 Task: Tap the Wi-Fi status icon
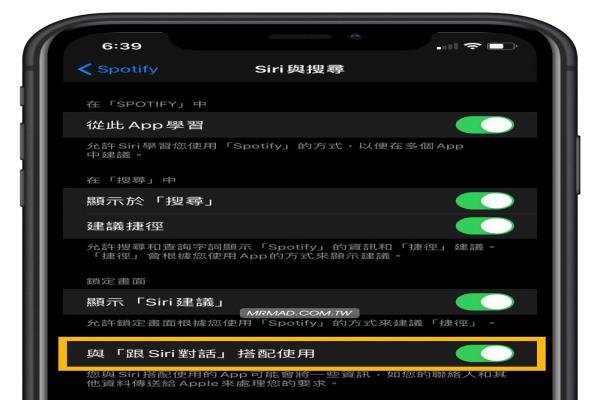tap(473, 46)
